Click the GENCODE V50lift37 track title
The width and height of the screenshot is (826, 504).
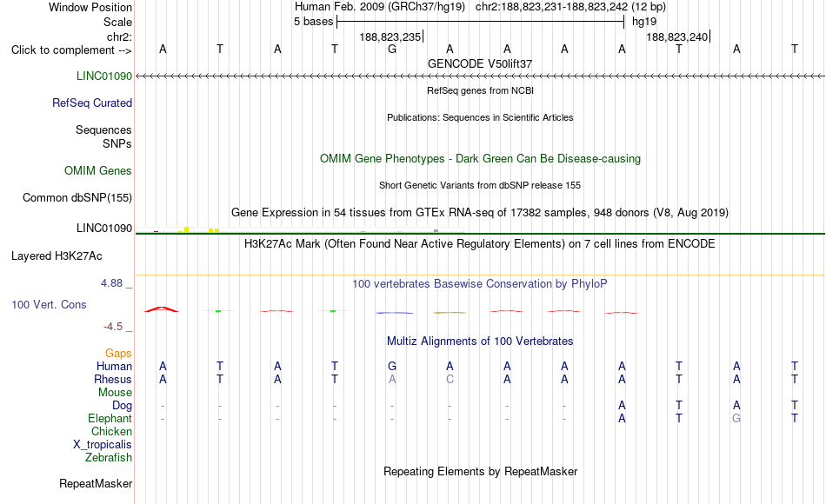[x=480, y=63]
